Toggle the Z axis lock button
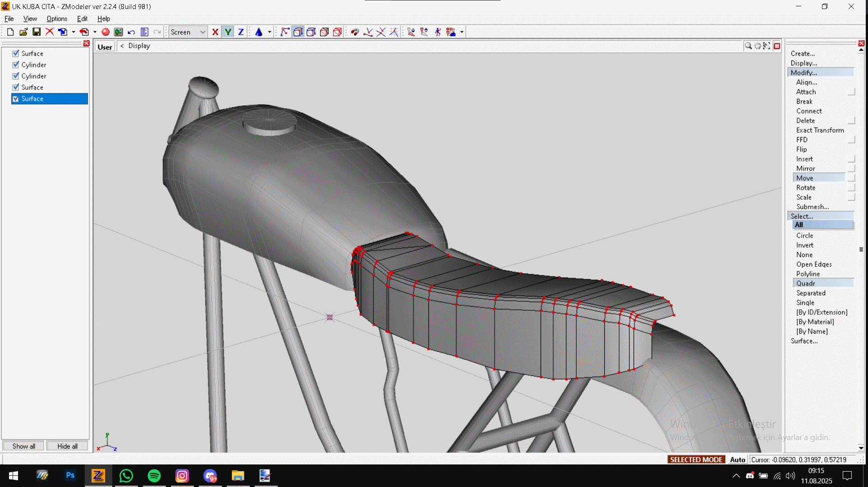 coord(241,32)
